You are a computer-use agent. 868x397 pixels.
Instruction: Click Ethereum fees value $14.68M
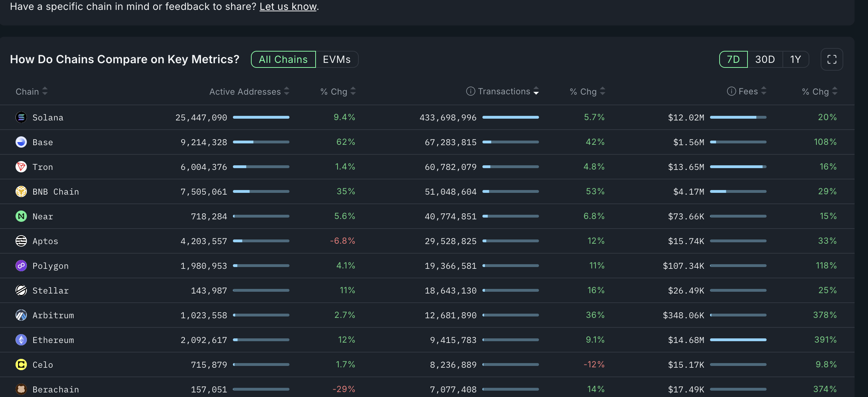point(686,340)
